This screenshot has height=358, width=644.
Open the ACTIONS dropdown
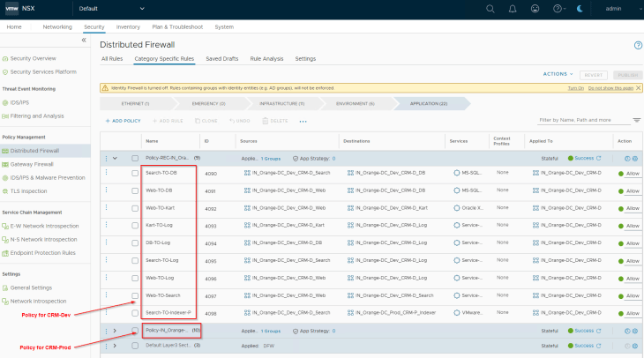tap(558, 74)
